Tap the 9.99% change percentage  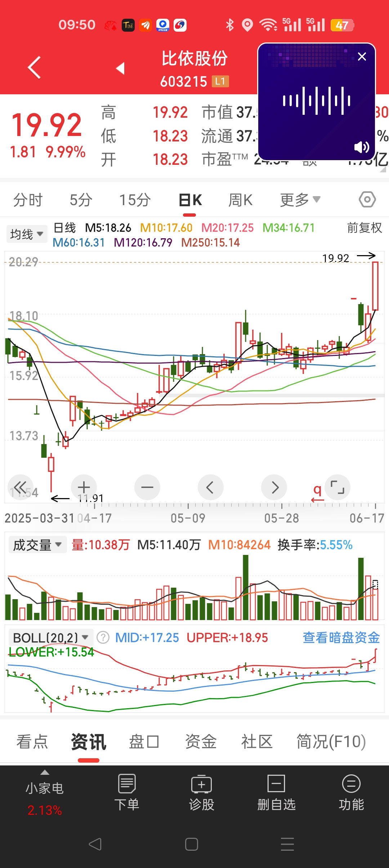(66, 152)
